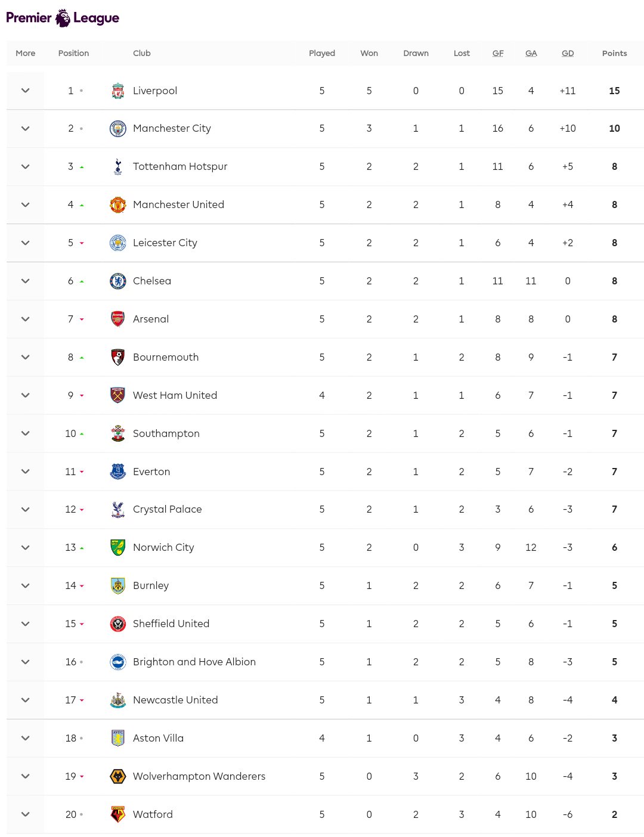The width and height of the screenshot is (644, 837).
Task: Click the Wolverhampton Wanderers wolf crest
Action: 118,776
